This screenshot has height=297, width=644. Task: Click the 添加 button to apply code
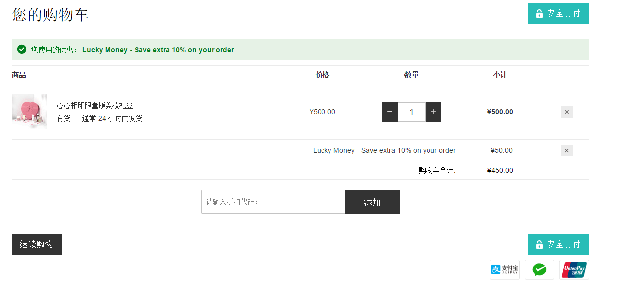coord(373,202)
